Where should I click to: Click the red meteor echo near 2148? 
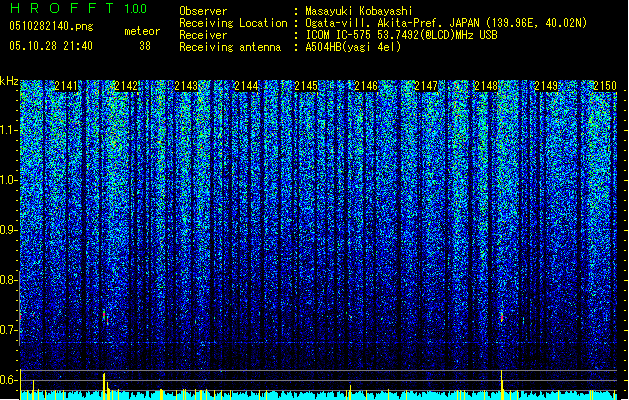[x=502, y=318]
